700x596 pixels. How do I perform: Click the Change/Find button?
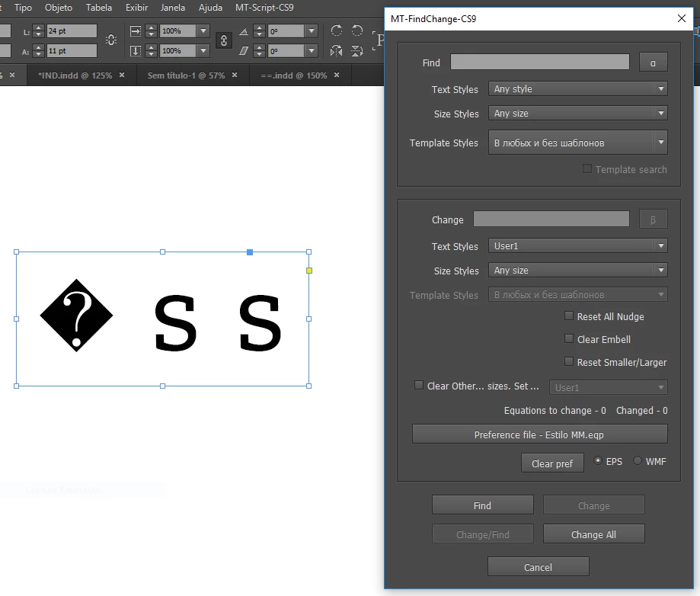[483, 534]
